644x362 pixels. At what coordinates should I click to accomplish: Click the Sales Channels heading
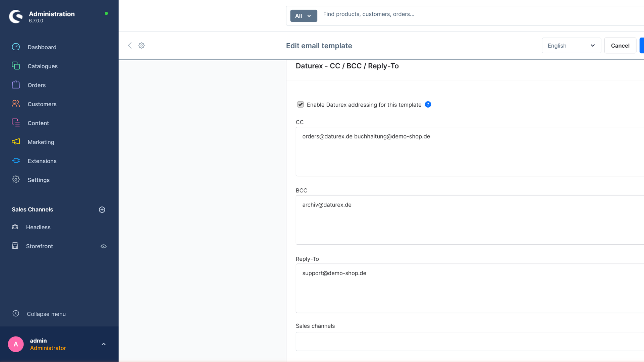(33, 209)
